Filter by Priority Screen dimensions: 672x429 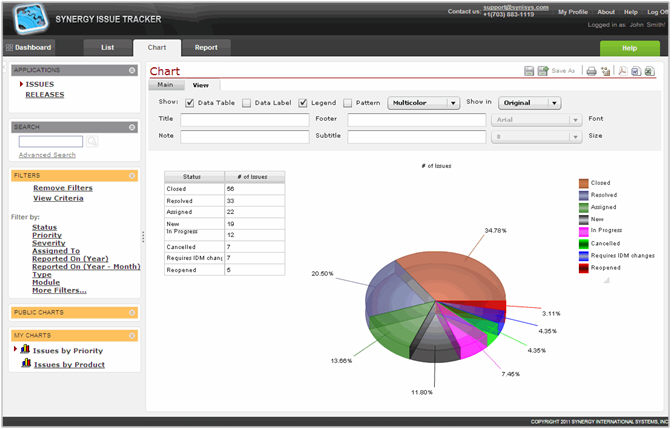coord(47,235)
